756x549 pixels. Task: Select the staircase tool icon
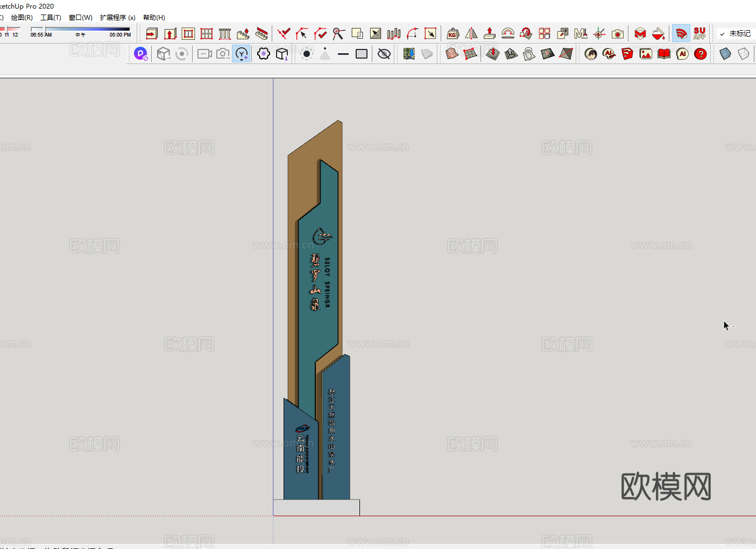[243, 34]
